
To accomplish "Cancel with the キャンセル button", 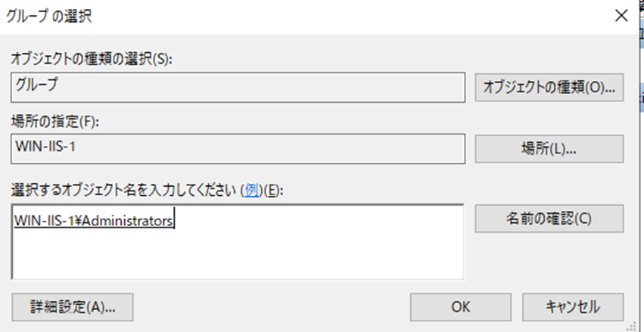I will (x=572, y=306).
